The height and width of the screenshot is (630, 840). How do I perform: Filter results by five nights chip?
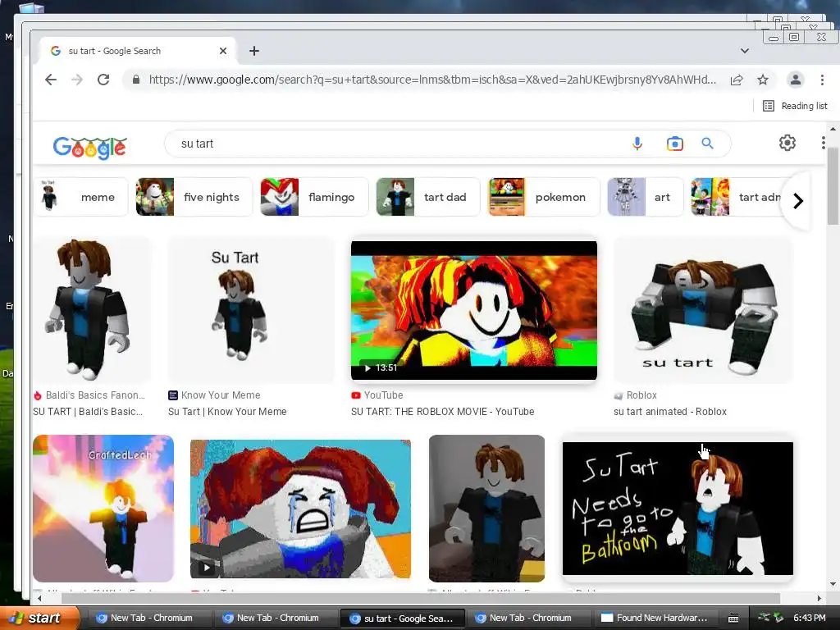(194, 197)
